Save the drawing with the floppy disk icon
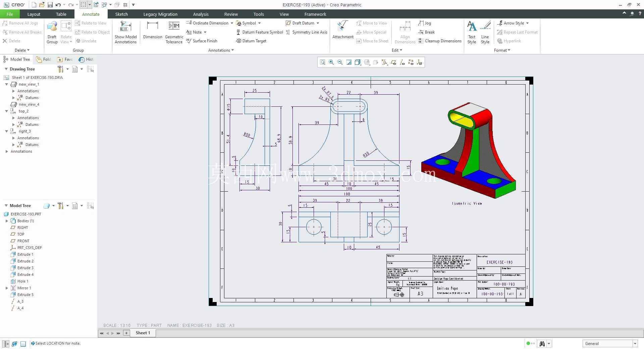This screenshot has height=349, width=644. [x=50, y=5]
